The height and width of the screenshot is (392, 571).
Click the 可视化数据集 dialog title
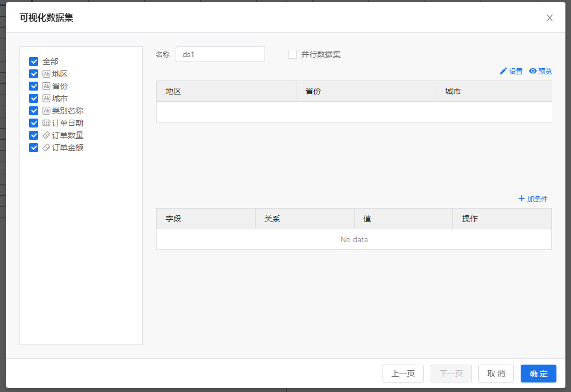pos(46,17)
